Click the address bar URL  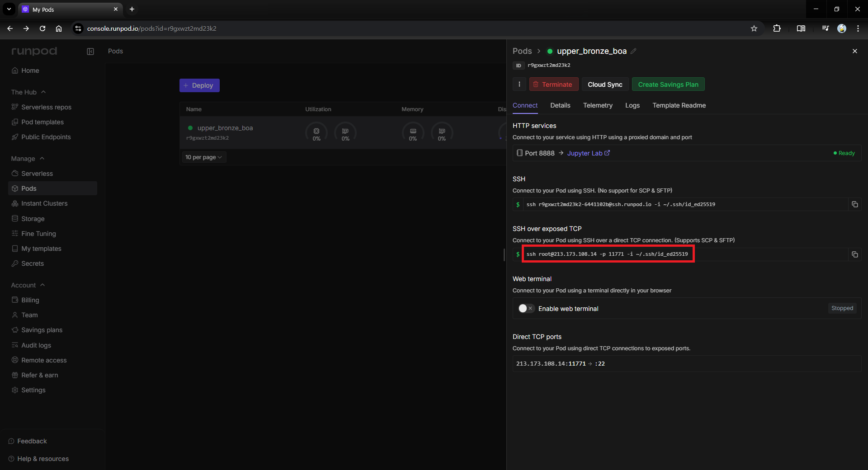point(151,28)
